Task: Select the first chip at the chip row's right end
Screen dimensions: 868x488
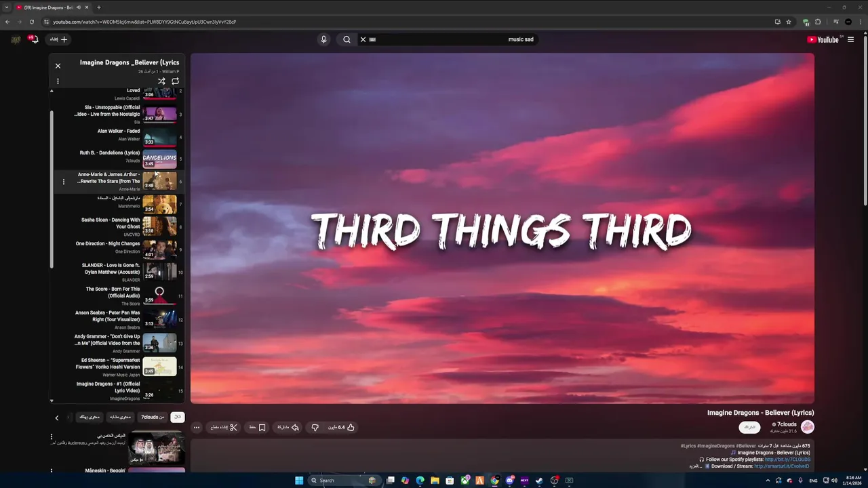Action: (177, 418)
